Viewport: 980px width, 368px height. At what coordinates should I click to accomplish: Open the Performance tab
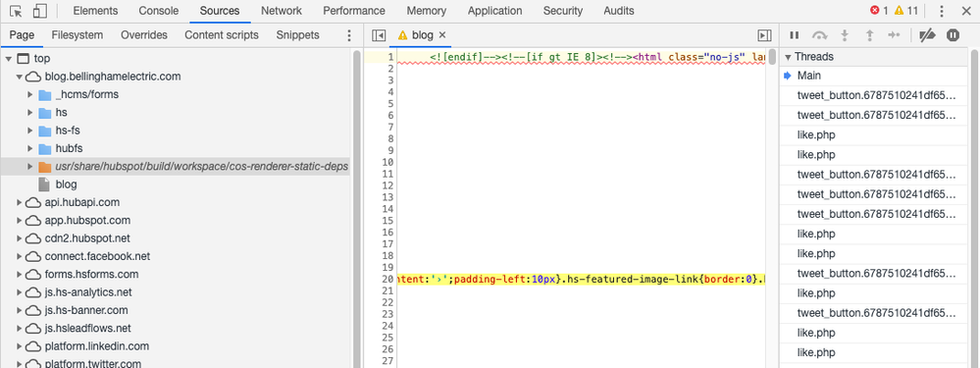click(354, 11)
